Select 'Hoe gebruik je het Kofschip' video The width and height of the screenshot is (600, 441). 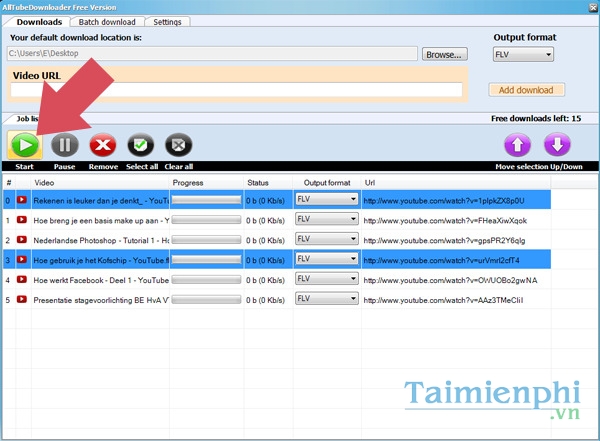coord(101,260)
